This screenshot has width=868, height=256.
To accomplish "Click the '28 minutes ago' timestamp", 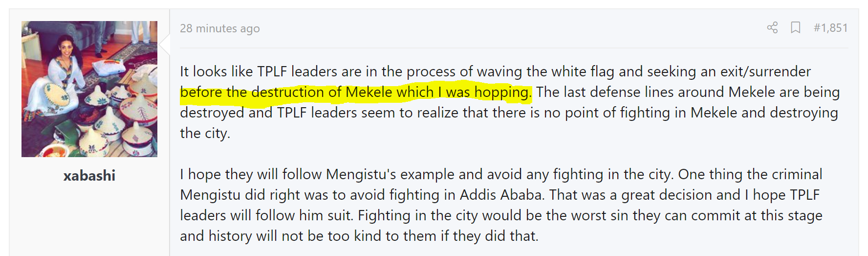I will (220, 28).
